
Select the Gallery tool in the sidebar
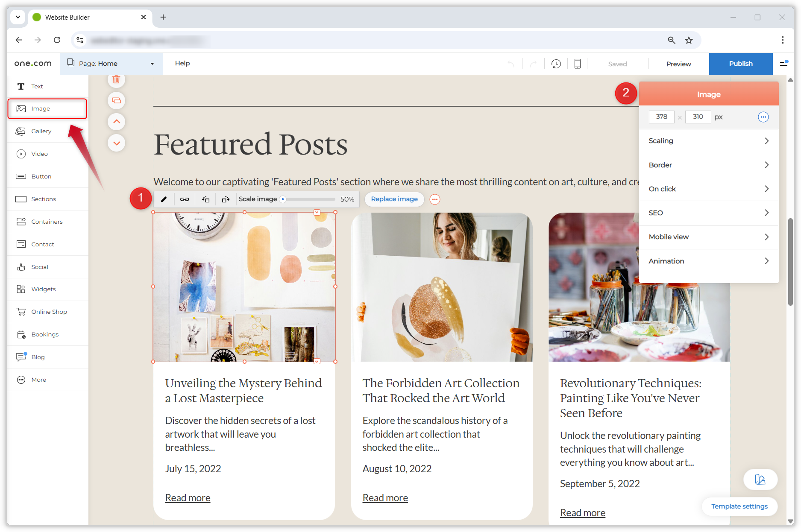click(x=41, y=131)
